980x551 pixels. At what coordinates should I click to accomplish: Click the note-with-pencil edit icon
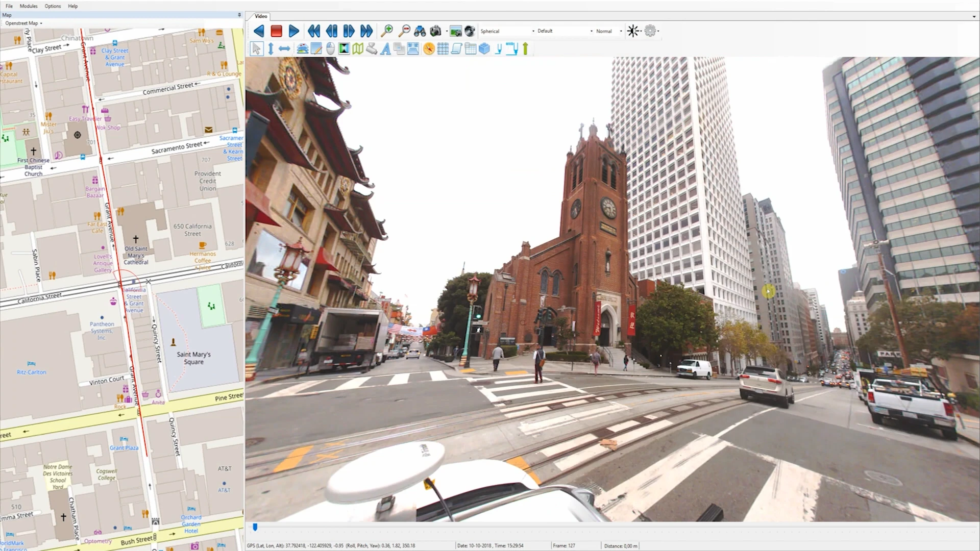pos(316,48)
